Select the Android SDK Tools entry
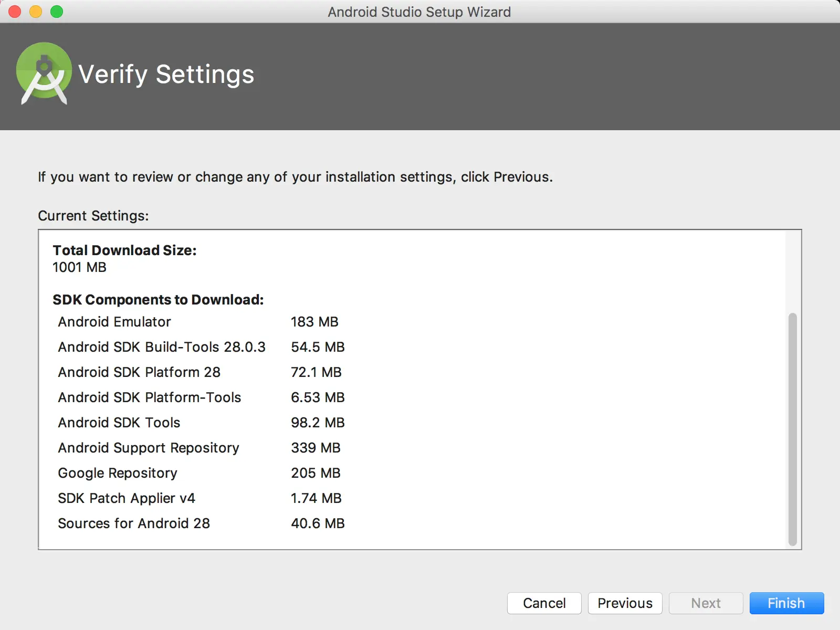The height and width of the screenshot is (630, 840). coord(119,423)
